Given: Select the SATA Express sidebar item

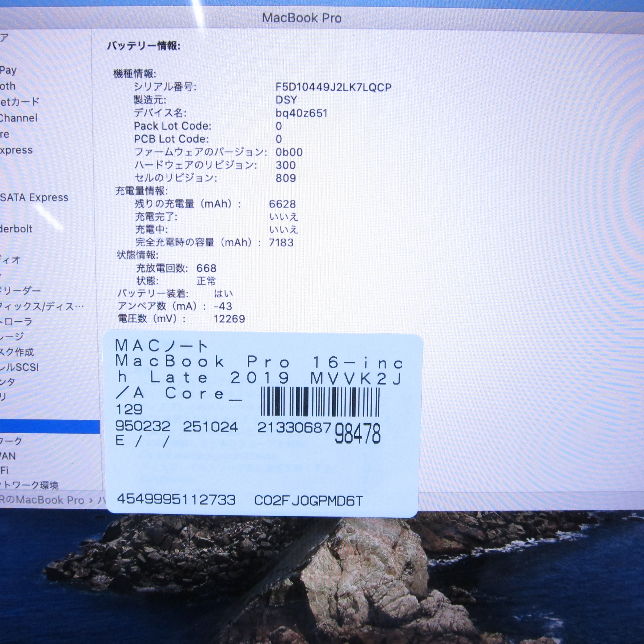Looking at the screenshot, I should [34, 198].
